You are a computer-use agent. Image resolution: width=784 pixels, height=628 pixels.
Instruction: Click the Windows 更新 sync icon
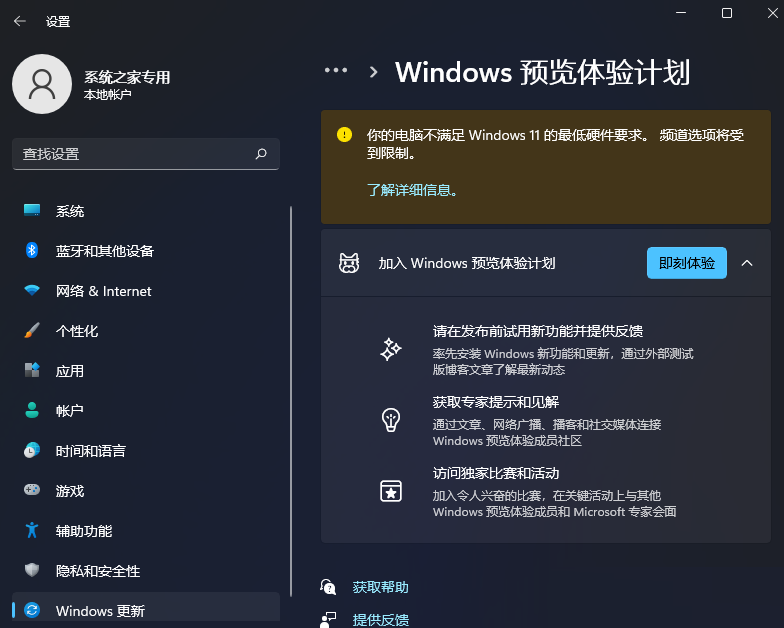click(x=32, y=610)
